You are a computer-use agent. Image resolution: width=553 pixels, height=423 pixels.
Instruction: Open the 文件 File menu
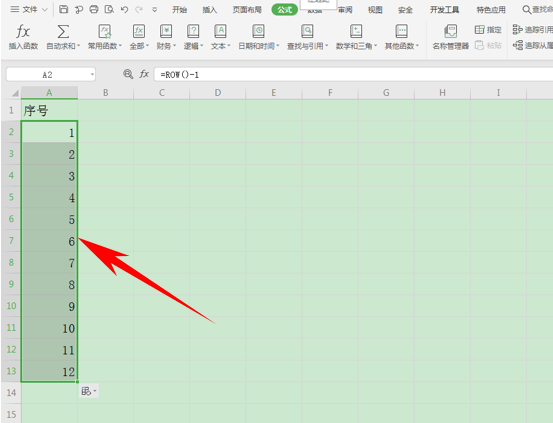point(29,10)
